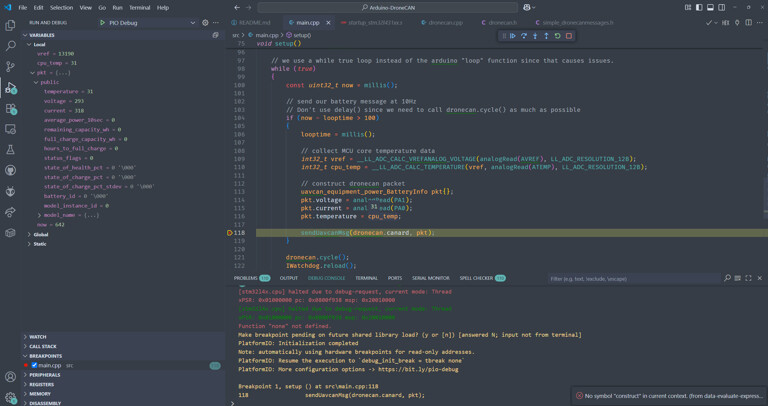Viewport: 768px width, 406px height.
Task: Start debugging with green play arrow
Action: point(102,23)
